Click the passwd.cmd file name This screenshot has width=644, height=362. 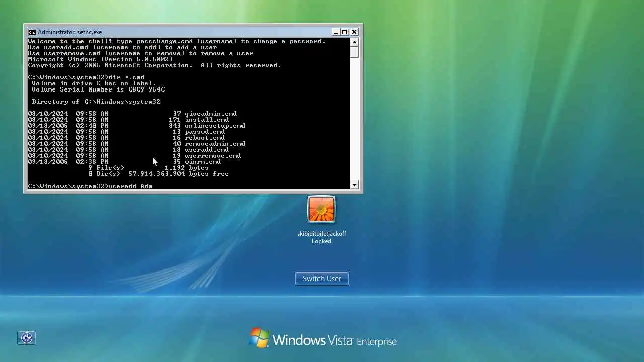[205, 132]
